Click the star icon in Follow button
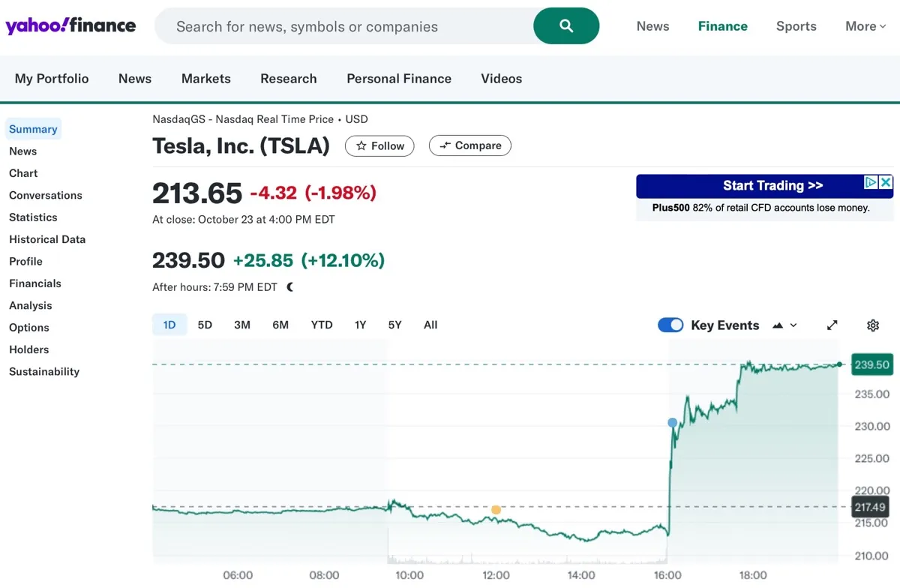The height and width of the screenshot is (588, 900). coord(361,145)
